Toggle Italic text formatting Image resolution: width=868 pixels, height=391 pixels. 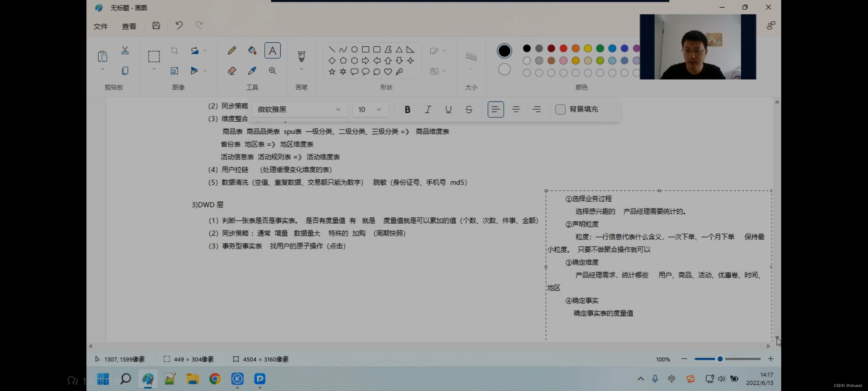(428, 109)
